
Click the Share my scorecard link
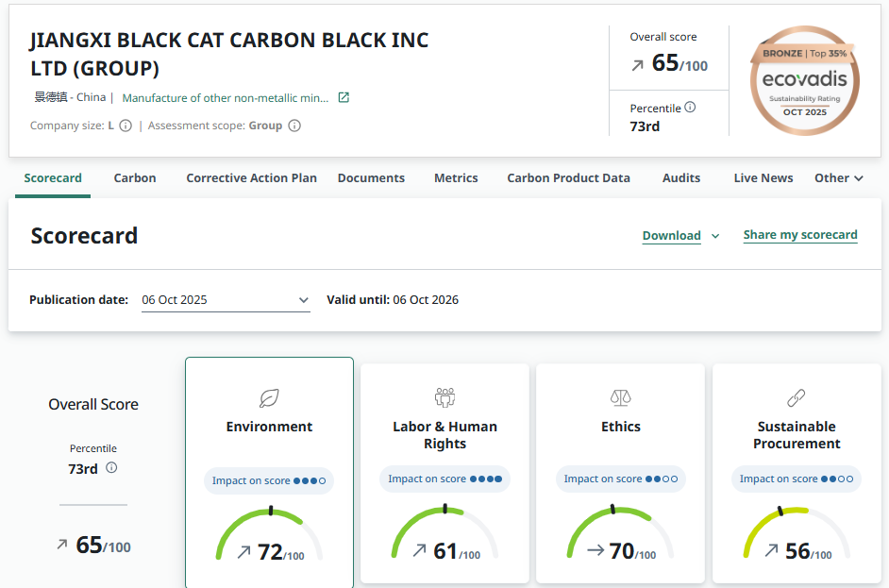pyautogui.click(x=800, y=235)
